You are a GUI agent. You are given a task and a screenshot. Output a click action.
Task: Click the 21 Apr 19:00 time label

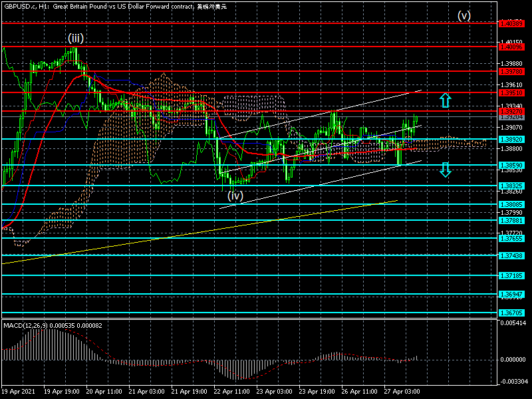[x=190, y=392]
